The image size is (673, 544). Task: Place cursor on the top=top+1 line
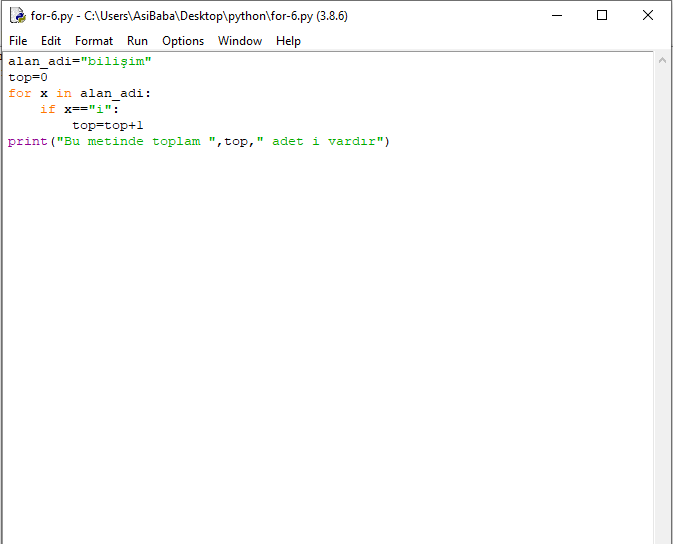click(x=108, y=125)
